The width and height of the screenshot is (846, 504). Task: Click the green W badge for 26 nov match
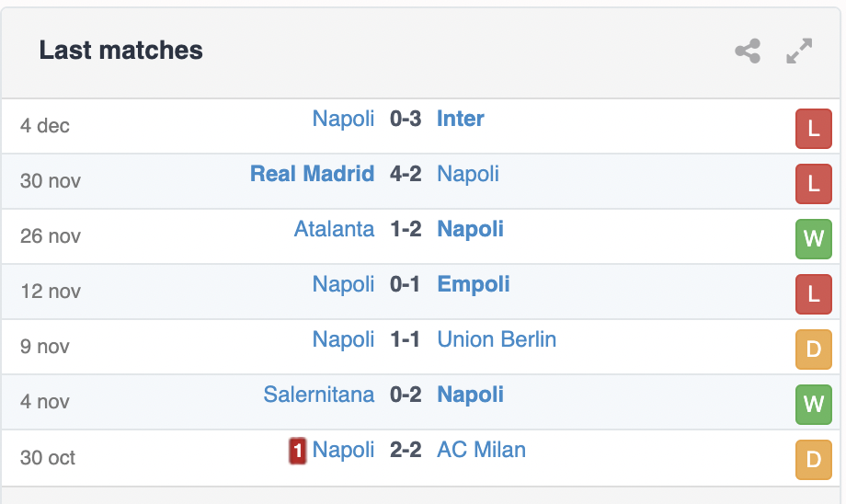(x=814, y=239)
